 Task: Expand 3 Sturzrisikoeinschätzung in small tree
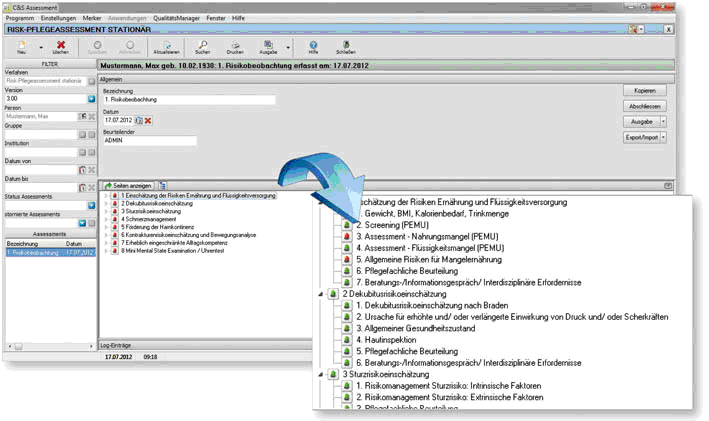pyautogui.click(x=106, y=212)
